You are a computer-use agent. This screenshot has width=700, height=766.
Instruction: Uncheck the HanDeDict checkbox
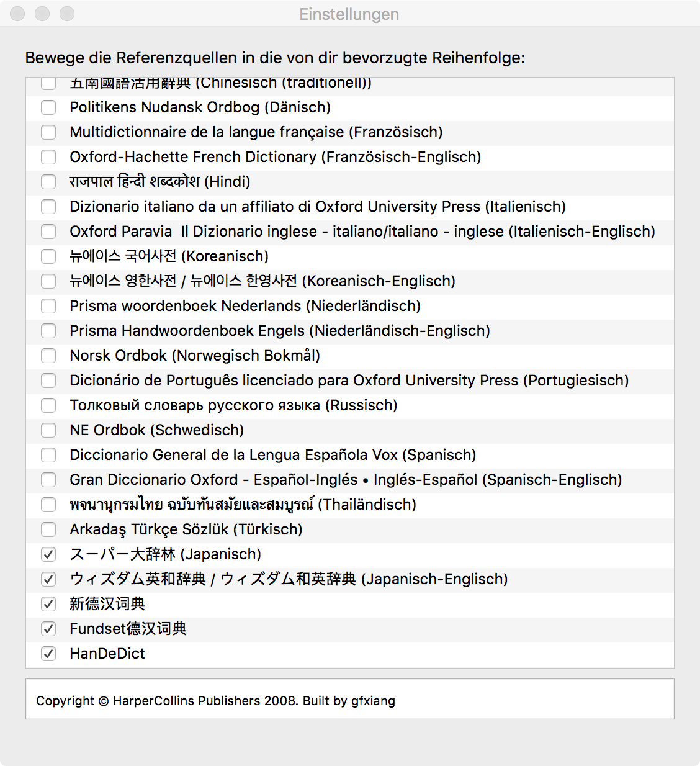48,654
